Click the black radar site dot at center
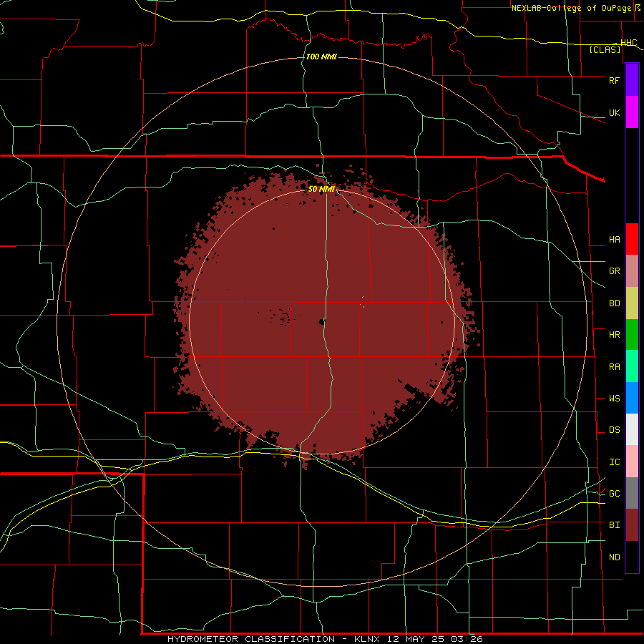Image resolution: width=644 pixels, height=644 pixels. click(322, 322)
